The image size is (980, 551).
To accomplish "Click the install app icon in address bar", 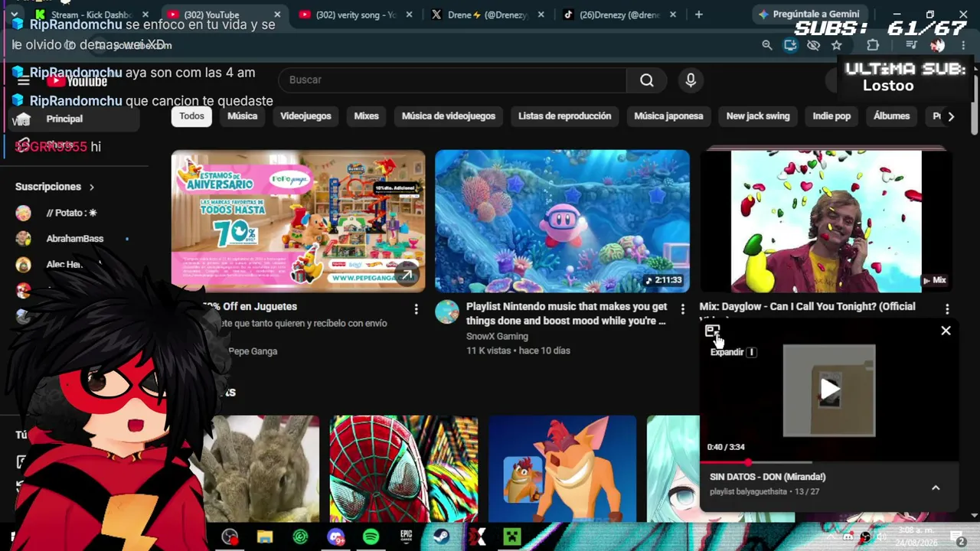I will tap(790, 45).
